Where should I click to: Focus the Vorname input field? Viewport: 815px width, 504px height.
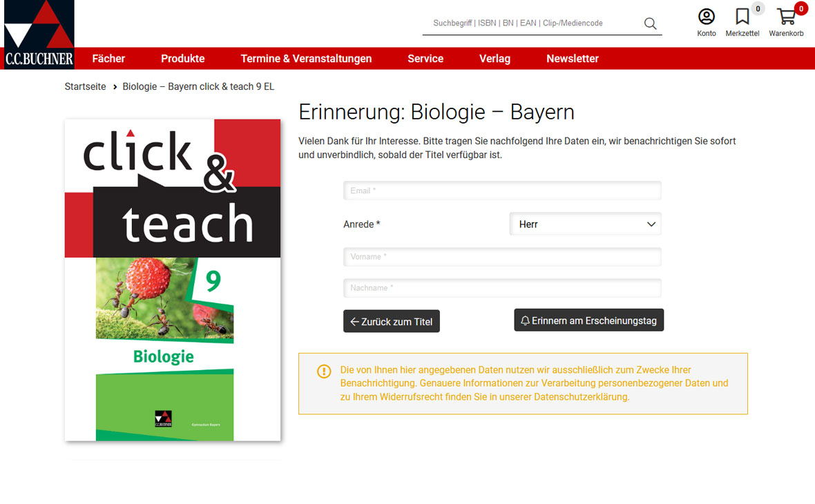coord(502,257)
